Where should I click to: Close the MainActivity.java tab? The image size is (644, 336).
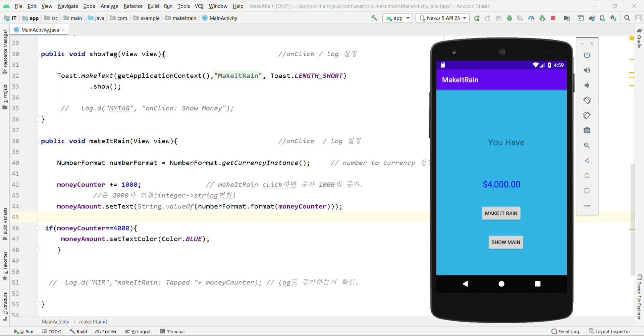pos(63,30)
